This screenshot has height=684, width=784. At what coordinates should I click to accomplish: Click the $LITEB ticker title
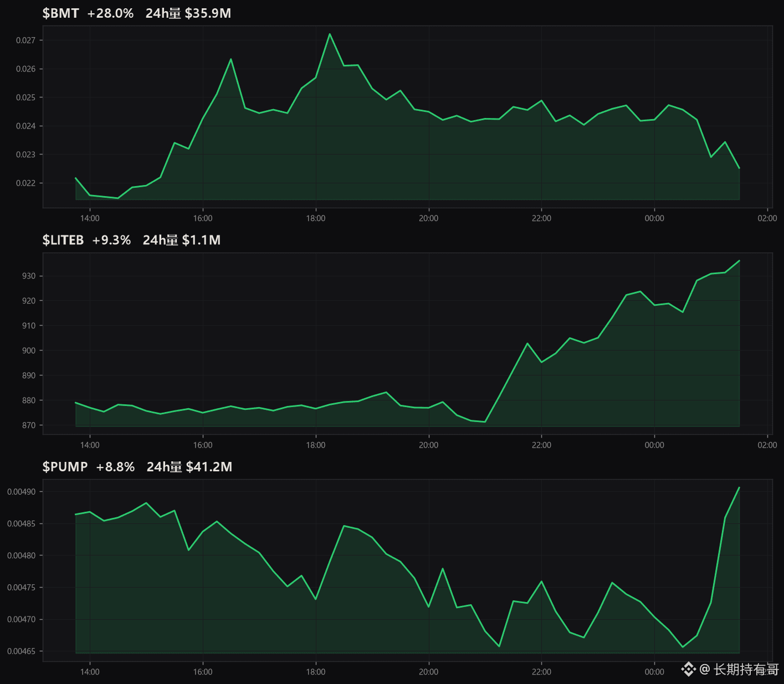pyautogui.click(x=63, y=240)
